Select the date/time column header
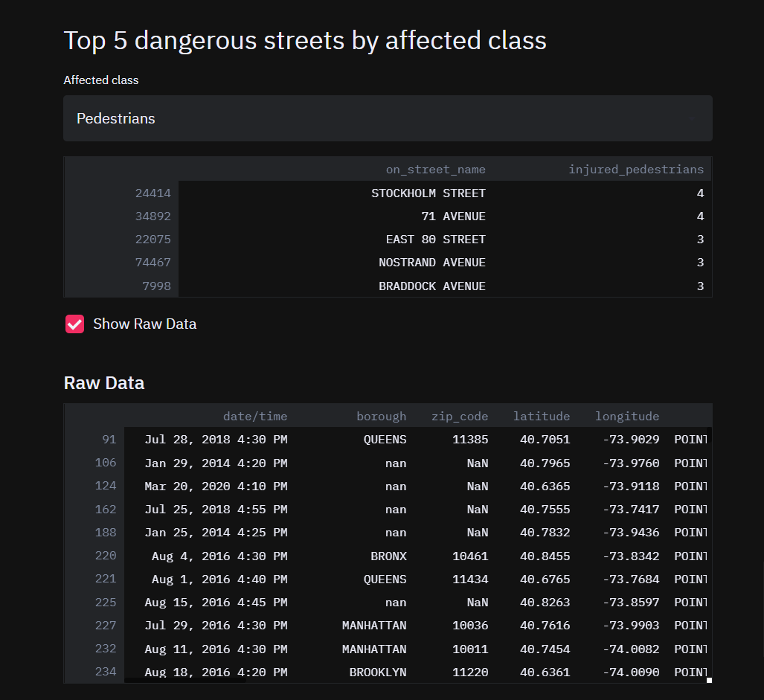 click(255, 416)
